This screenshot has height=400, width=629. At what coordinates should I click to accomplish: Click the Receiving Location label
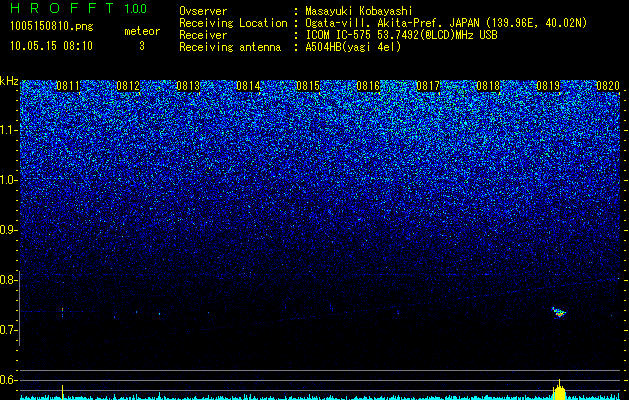point(233,23)
